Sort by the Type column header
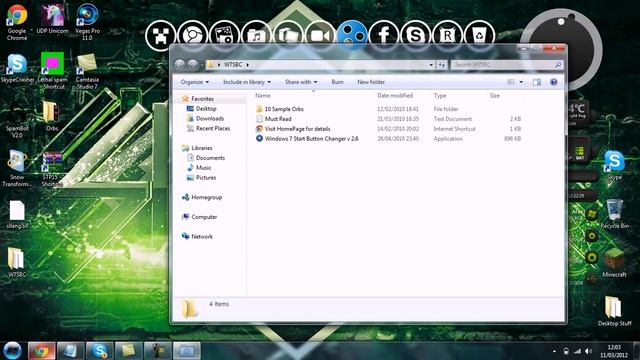 coord(440,96)
